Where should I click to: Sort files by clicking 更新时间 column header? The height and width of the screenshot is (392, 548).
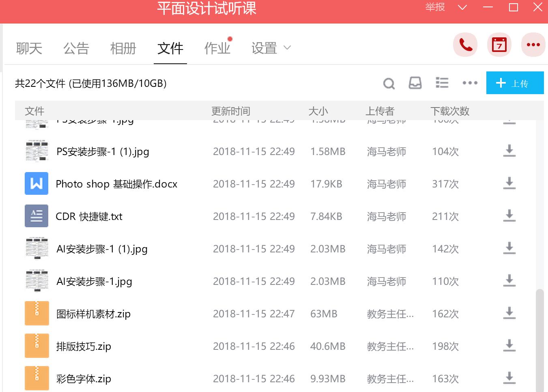click(x=230, y=110)
